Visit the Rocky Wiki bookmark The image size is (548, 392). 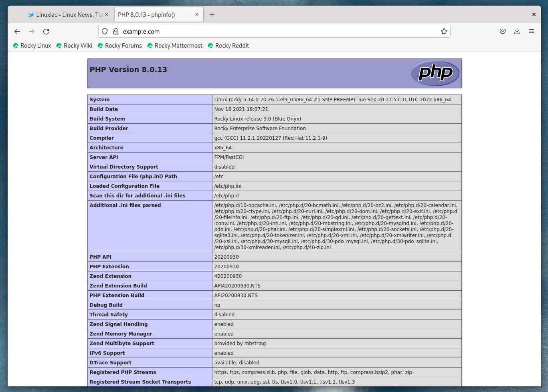pyautogui.click(x=74, y=46)
